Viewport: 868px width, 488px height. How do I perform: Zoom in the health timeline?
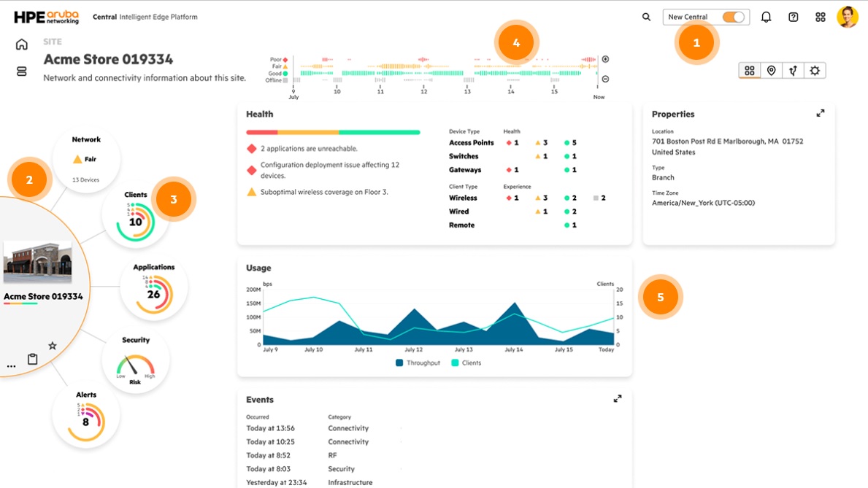605,60
